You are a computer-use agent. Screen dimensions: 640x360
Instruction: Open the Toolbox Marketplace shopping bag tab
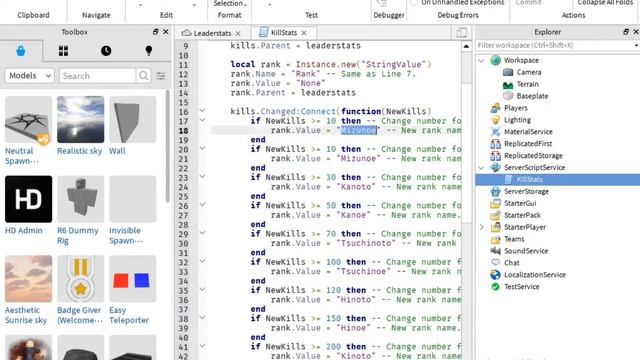click(x=21, y=51)
